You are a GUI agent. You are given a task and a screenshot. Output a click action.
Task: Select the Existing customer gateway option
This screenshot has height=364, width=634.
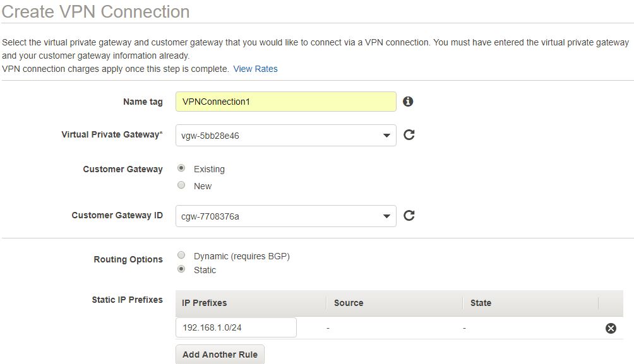coord(181,168)
